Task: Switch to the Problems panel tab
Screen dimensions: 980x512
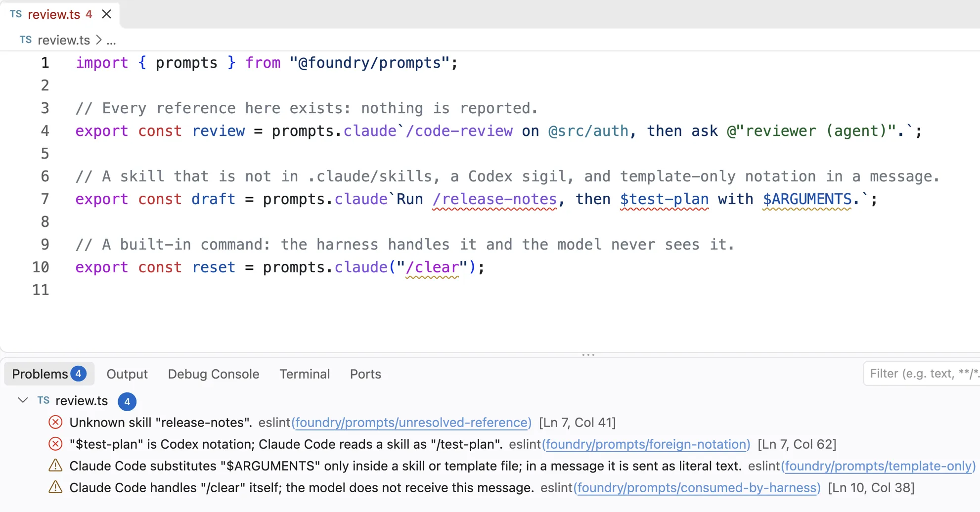Action: coord(48,374)
